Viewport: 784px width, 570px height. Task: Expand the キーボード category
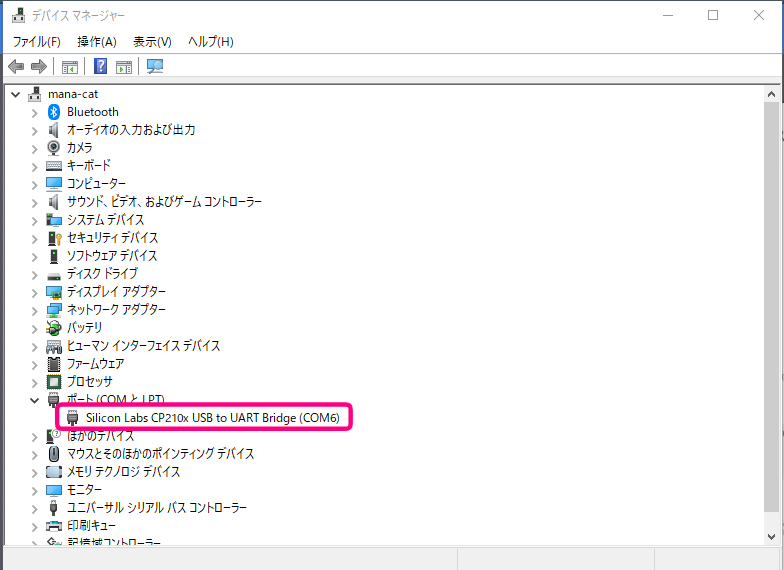pos(34,166)
